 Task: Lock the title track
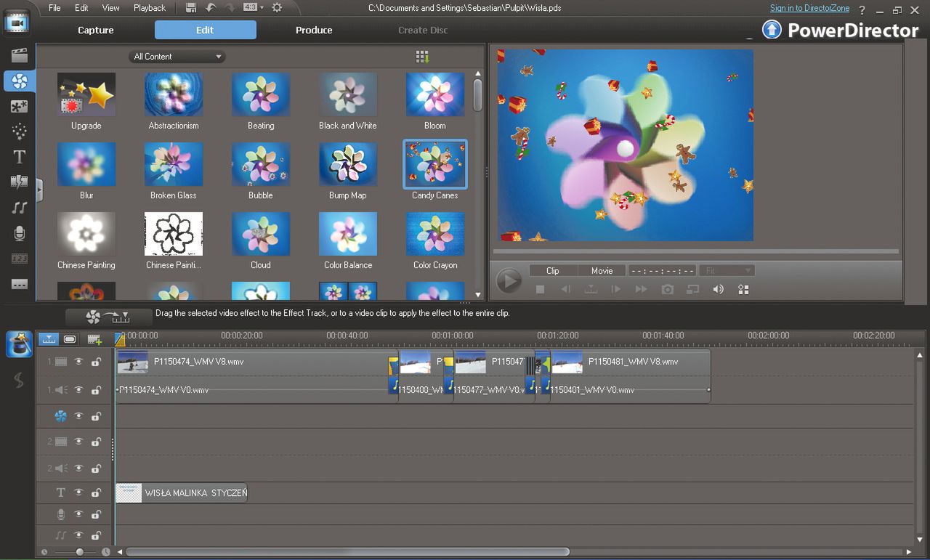96,492
